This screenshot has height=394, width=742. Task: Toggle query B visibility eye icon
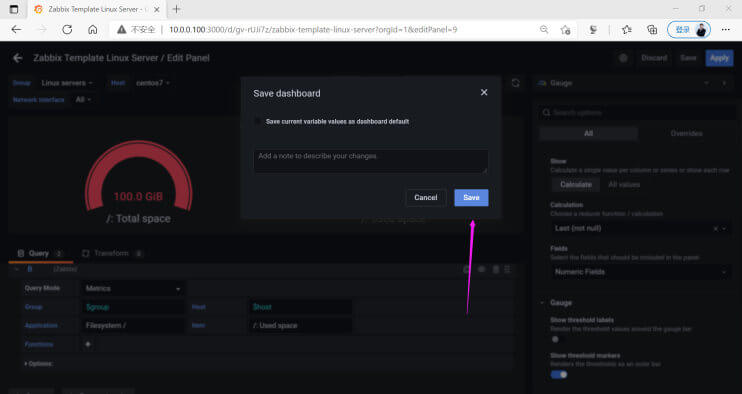click(x=482, y=269)
